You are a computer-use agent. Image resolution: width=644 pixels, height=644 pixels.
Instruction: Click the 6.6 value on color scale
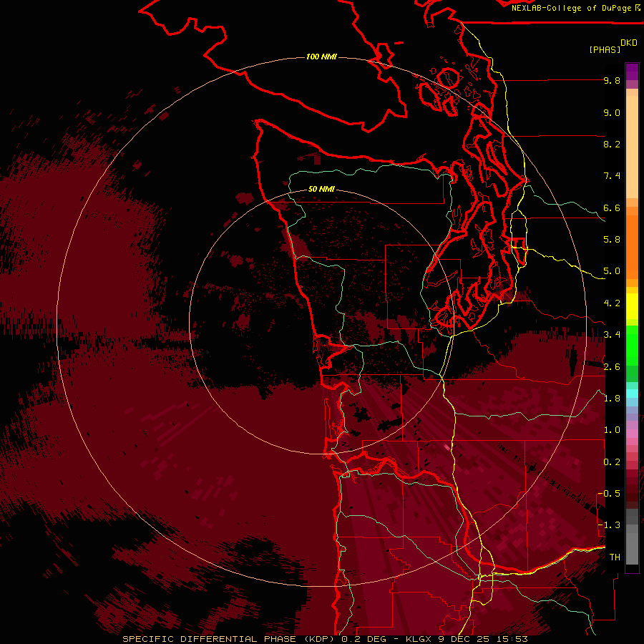612,208
